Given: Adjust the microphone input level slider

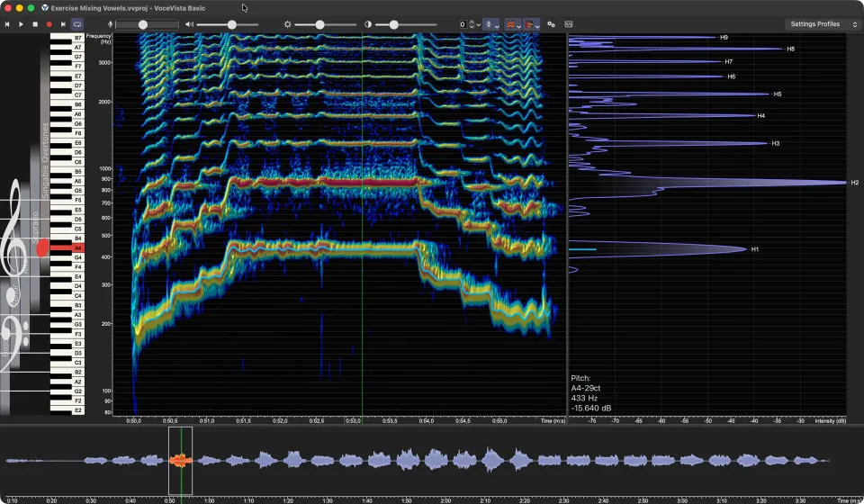Looking at the screenshot, I should (x=147, y=24).
